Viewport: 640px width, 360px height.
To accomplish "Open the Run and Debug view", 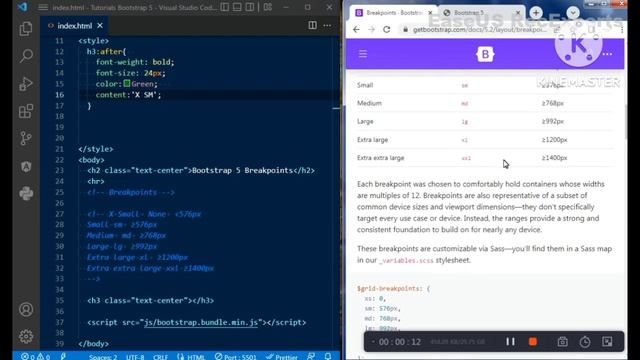I will coord(26,84).
